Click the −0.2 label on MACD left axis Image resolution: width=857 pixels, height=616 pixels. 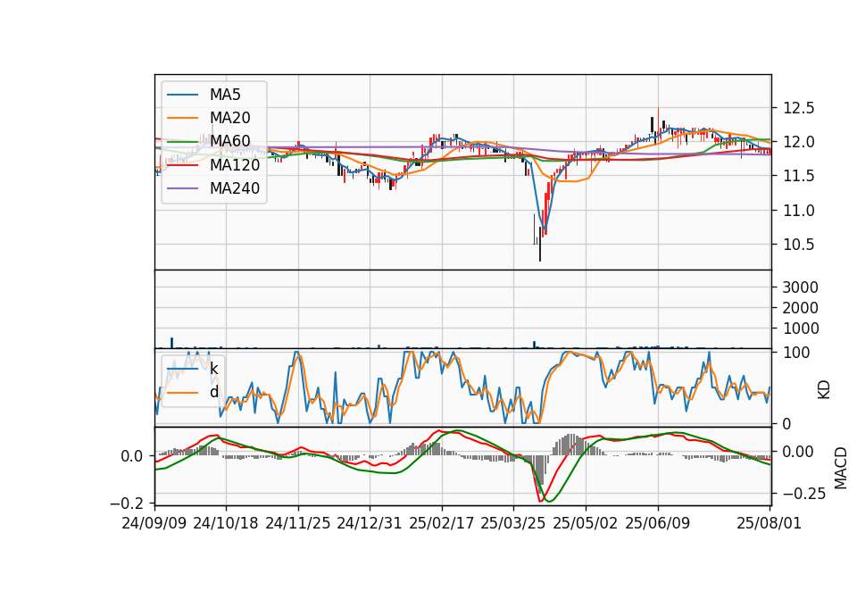(x=129, y=503)
